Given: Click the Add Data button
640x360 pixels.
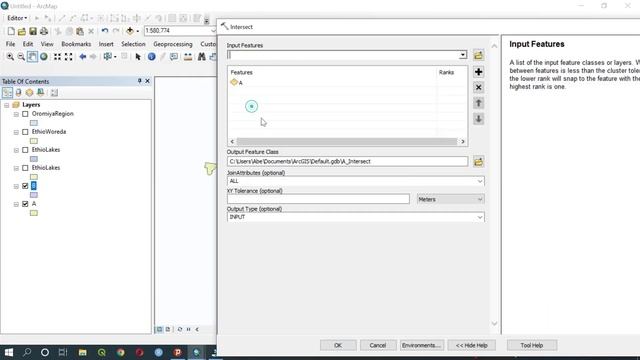Looking at the screenshot, I should [130, 31].
